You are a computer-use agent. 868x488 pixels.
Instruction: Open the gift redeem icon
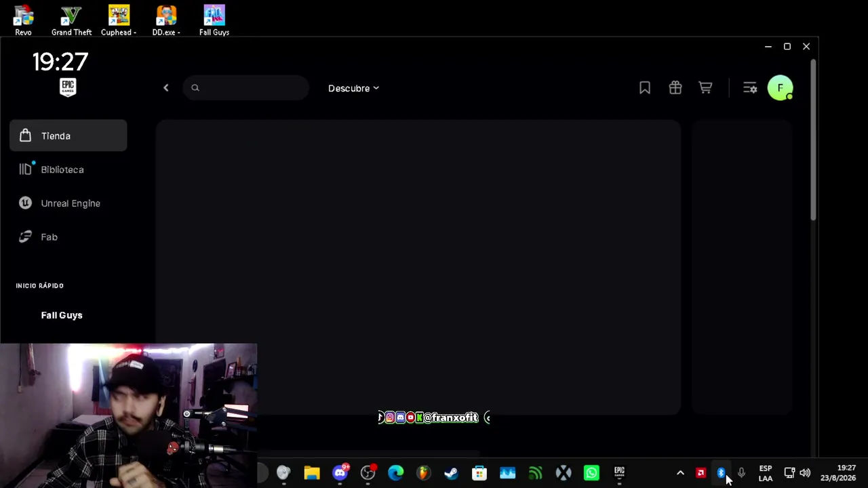point(675,87)
